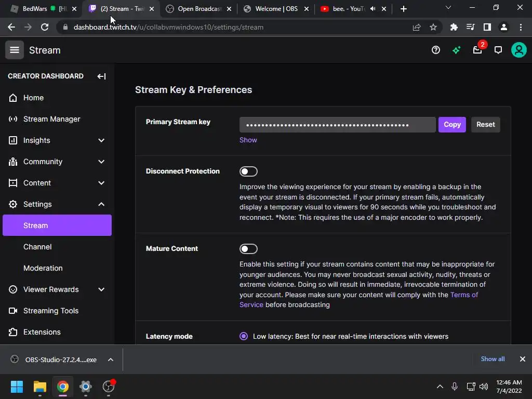Open the whispers chat bubble icon
532x399 pixels.
point(498,50)
